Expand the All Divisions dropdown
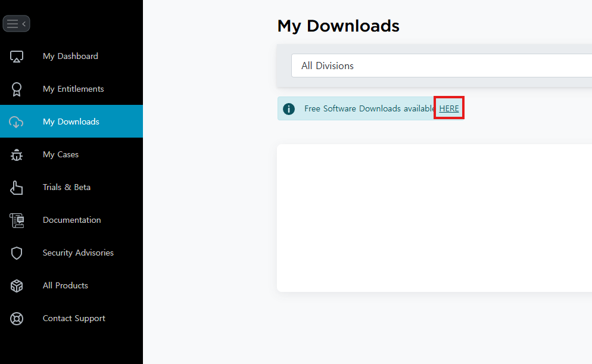 coord(441,66)
